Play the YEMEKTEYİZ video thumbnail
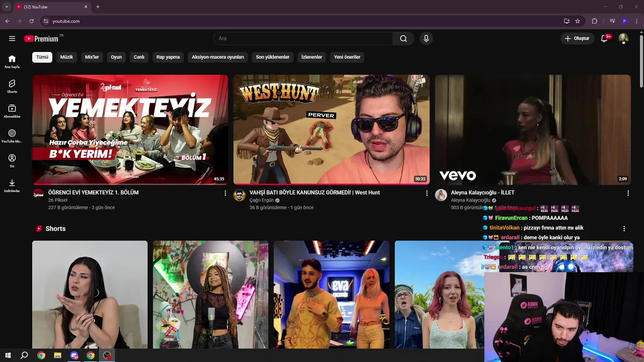Image resolution: width=644 pixels, height=362 pixels. (x=130, y=130)
